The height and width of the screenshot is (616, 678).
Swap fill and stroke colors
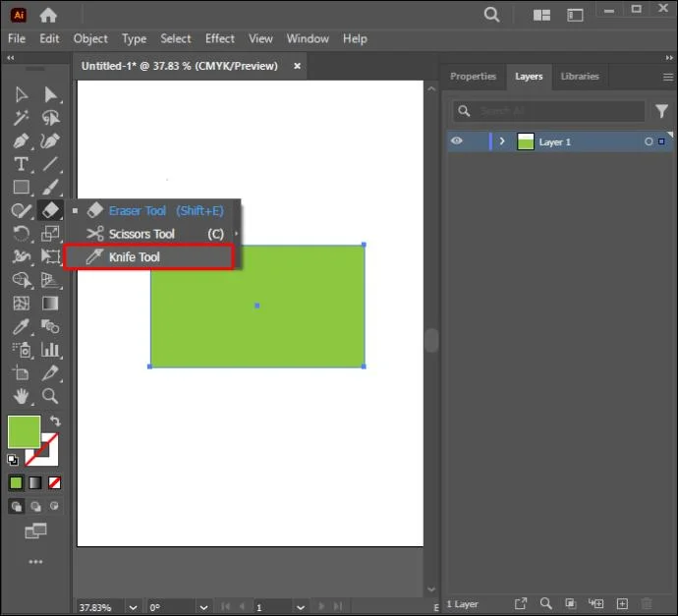(55, 420)
